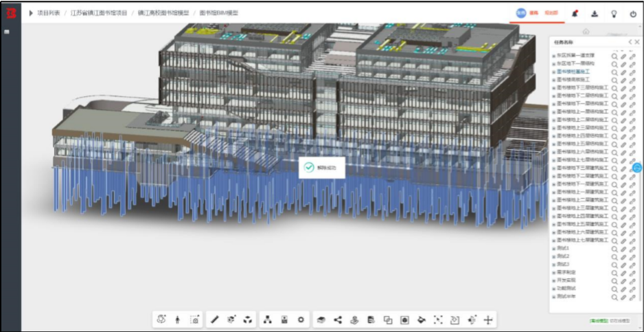Click the blue floating circle button

coord(637,168)
